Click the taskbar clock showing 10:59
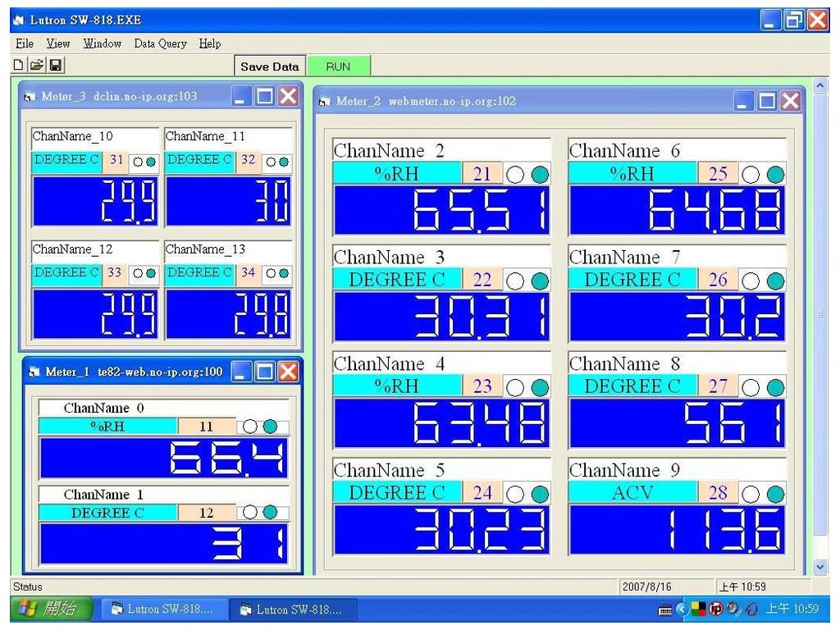This screenshot has height=630, width=840. point(792,609)
